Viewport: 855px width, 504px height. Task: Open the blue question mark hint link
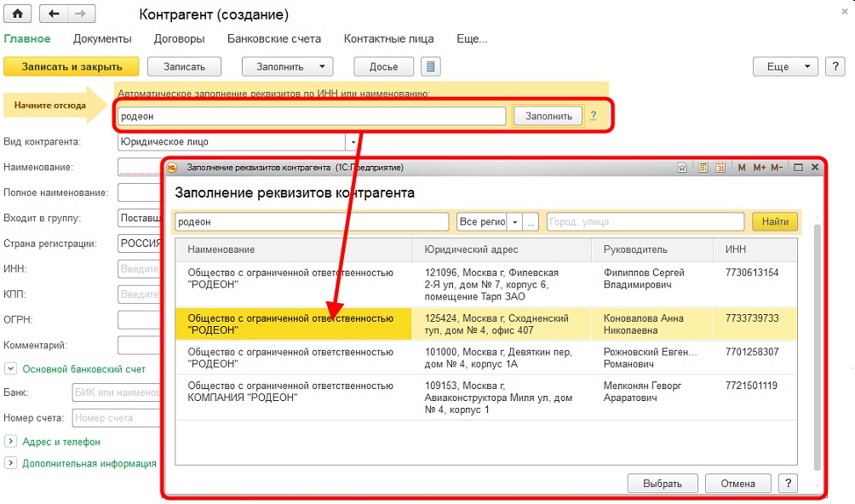pyautogui.click(x=594, y=116)
